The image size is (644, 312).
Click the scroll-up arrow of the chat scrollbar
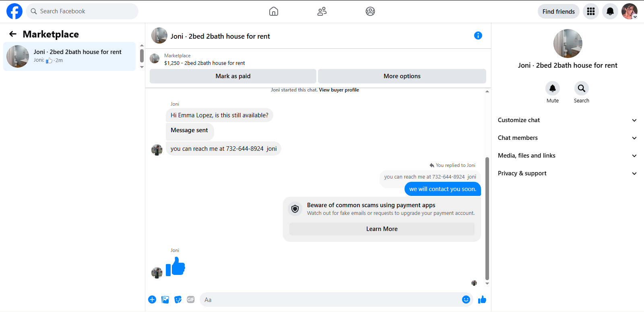[x=487, y=92]
